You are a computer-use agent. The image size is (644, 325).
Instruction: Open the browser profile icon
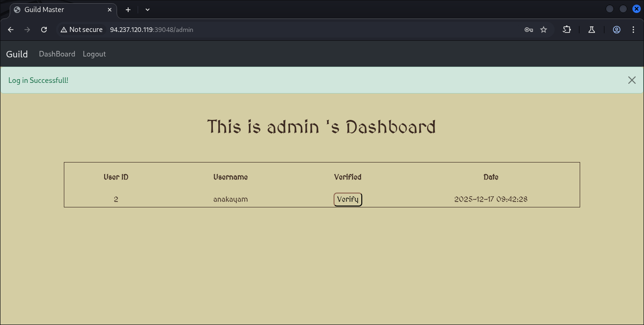(x=617, y=30)
